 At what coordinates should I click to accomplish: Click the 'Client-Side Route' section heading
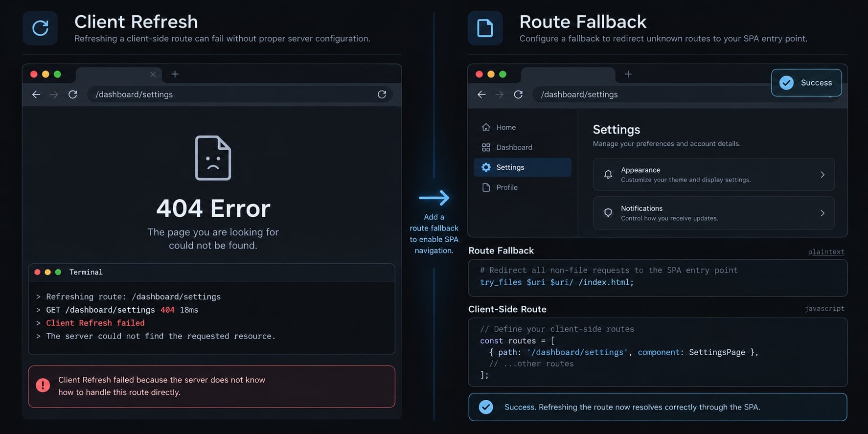point(507,309)
